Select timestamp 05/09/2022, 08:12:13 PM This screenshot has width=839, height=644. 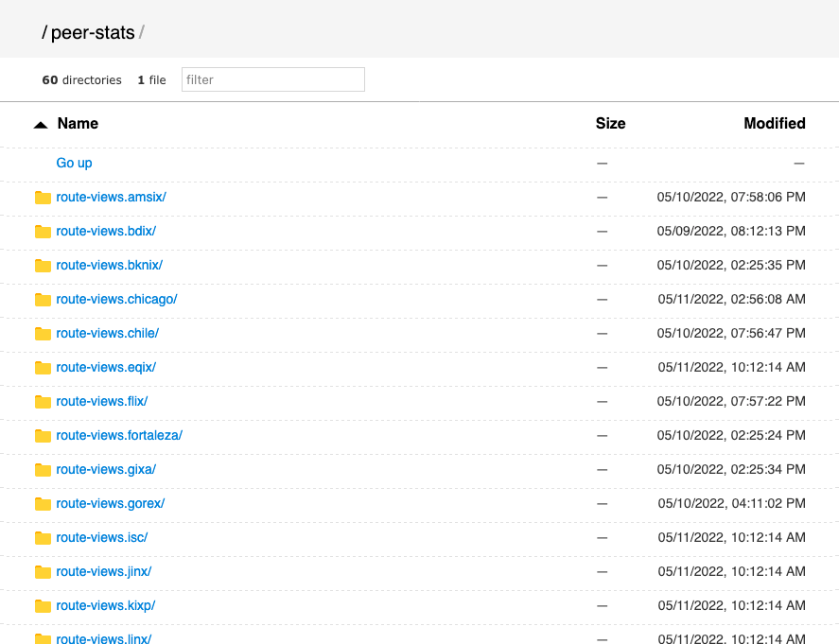point(731,231)
